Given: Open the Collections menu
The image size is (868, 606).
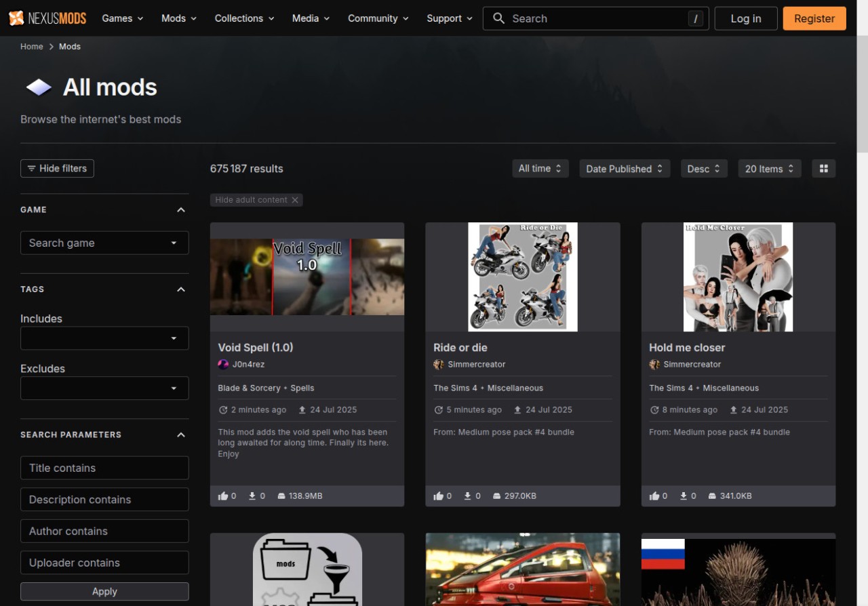Looking at the screenshot, I should coord(244,18).
